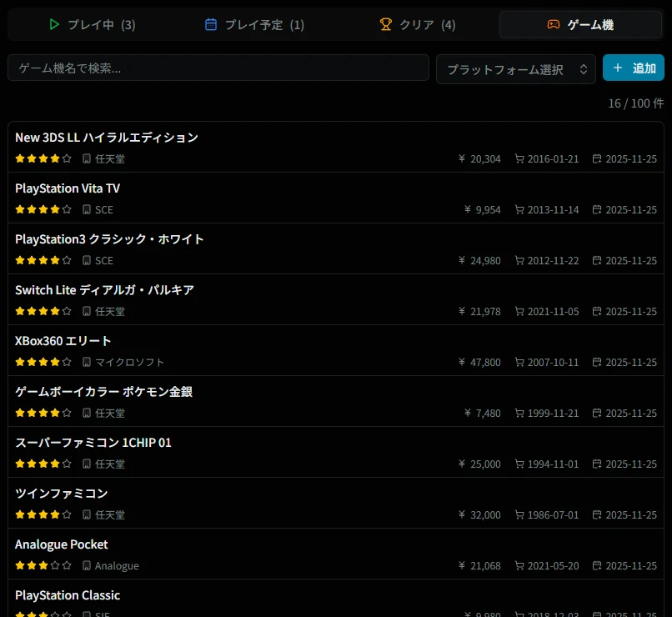Click the ゲーム機 tab
Viewport: 672px width, 617px height.
tap(581, 25)
